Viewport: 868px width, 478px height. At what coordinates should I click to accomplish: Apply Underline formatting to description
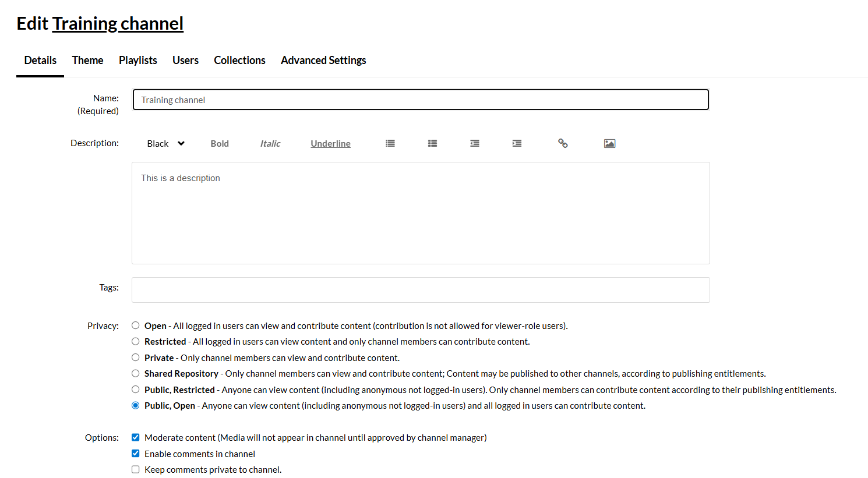[330, 144]
